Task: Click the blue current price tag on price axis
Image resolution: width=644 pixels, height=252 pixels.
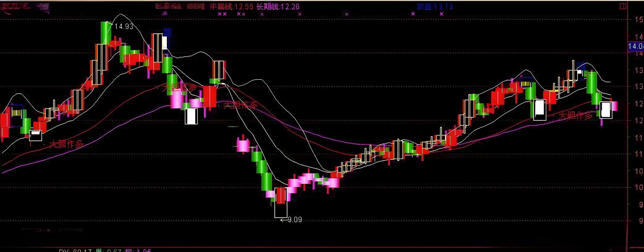Action: 636,46
